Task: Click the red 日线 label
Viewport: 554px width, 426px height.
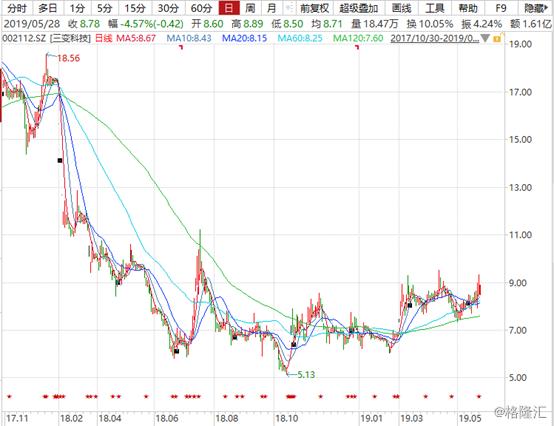Action: [x=104, y=38]
